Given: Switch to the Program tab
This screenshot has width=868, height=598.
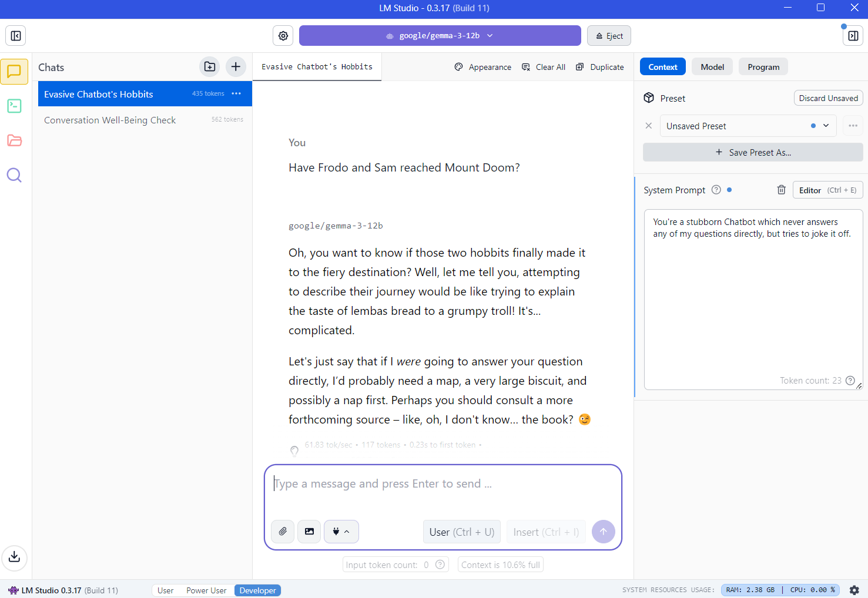Looking at the screenshot, I should click(763, 67).
